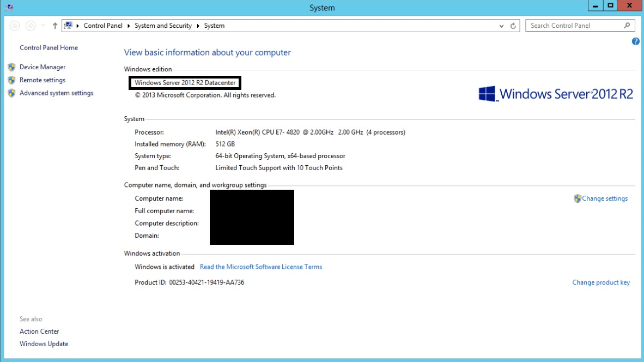The width and height of the screenshot is (644, 362).
Task: Click the Back navigation arrow
Action: click(x=15, y=26)
